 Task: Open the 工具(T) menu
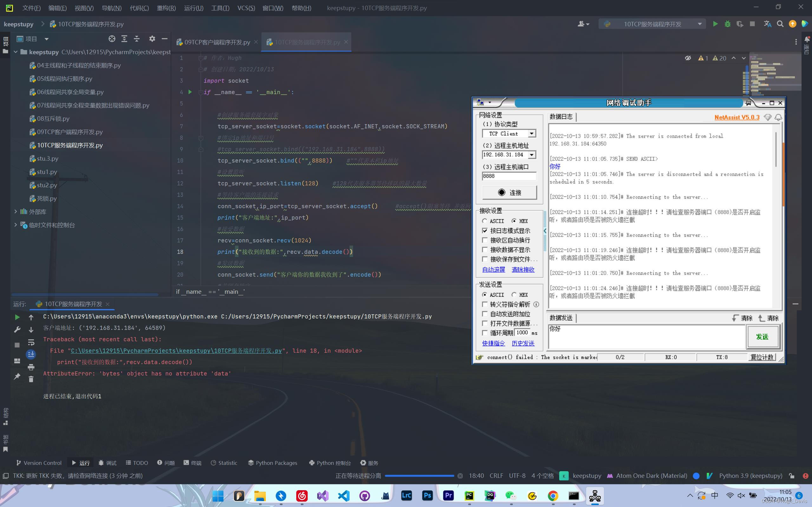pos(220,8)
